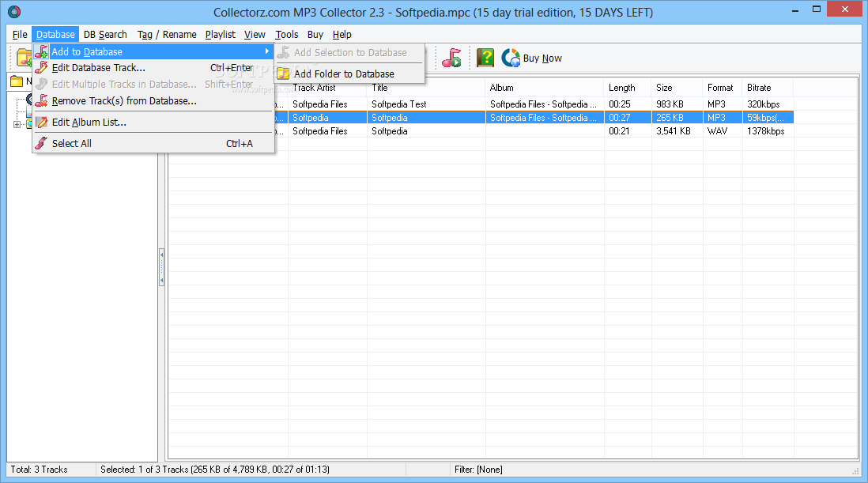
Task: Minimize the MP3 Collector window
Action: tap(795, 9)
